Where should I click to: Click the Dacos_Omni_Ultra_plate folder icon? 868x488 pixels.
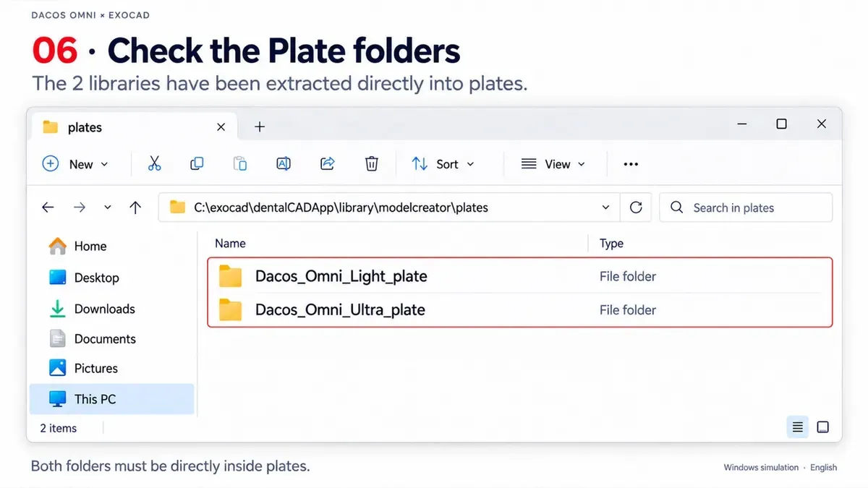coord(231,310)
